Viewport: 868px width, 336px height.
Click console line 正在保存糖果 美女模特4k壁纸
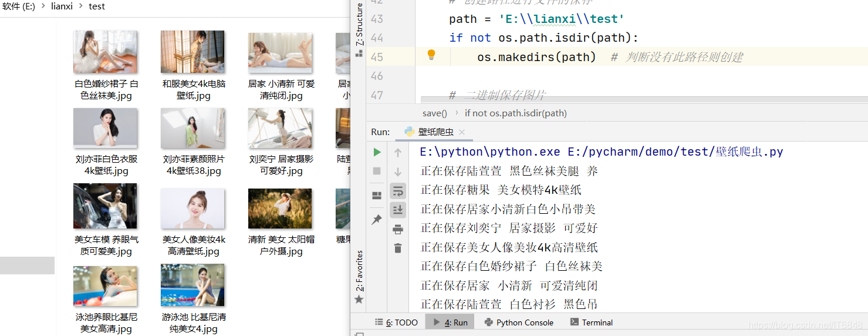501,190
